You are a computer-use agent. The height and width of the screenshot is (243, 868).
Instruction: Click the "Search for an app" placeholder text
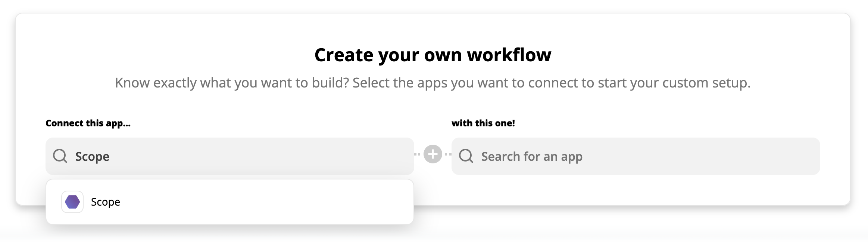532,156
